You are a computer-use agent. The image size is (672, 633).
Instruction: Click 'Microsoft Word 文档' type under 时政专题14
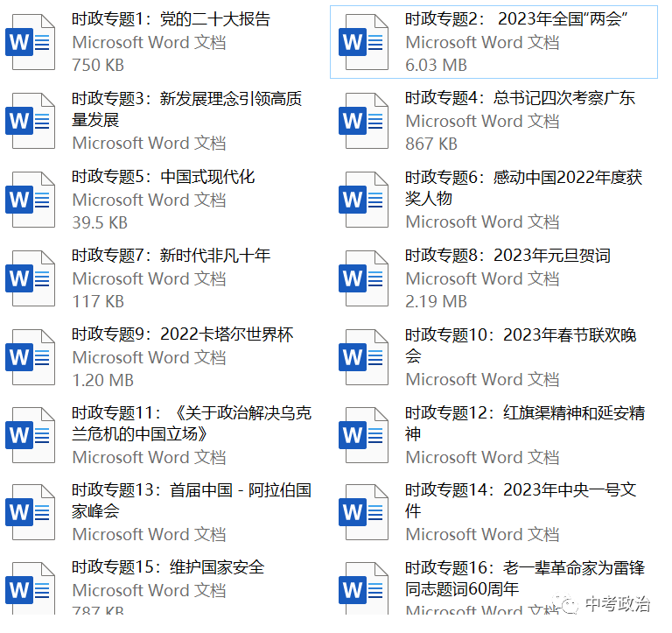point(483,535)
